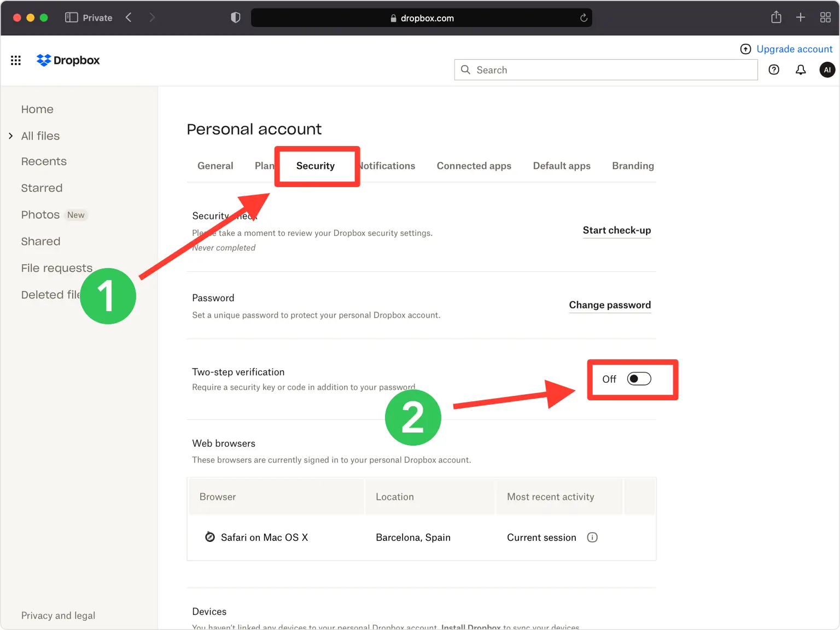Click the Start check-up link
840x630 pixels.
click(x=617, y=230)
